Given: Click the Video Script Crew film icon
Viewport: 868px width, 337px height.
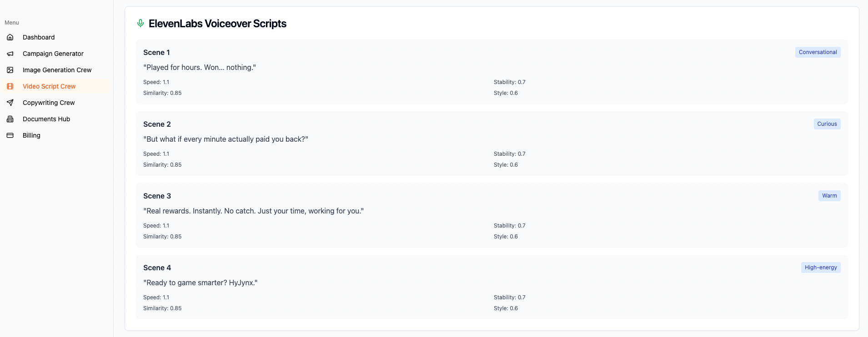Looking at the screenshot, I should 10,86.
